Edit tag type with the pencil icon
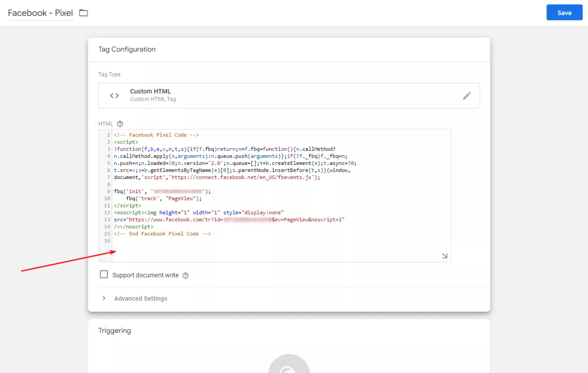The height and width of the screenshot is (373, 588). click(467, 95)
